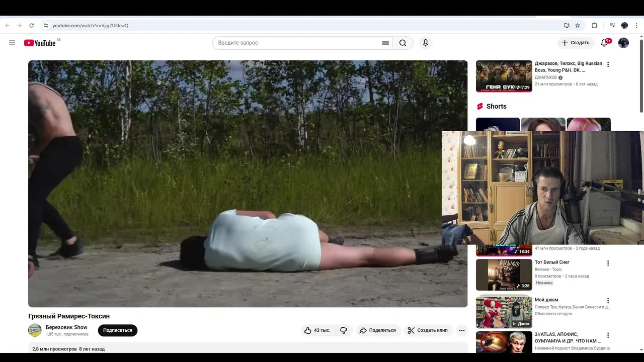This screenshot has width=644, height=362.
Task: Dislike the video with thumbs down
Action: coord(344,330)
